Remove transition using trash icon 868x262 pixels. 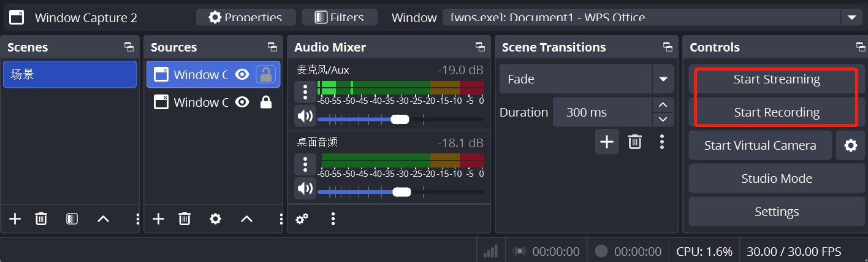click(x=634, y=142)
